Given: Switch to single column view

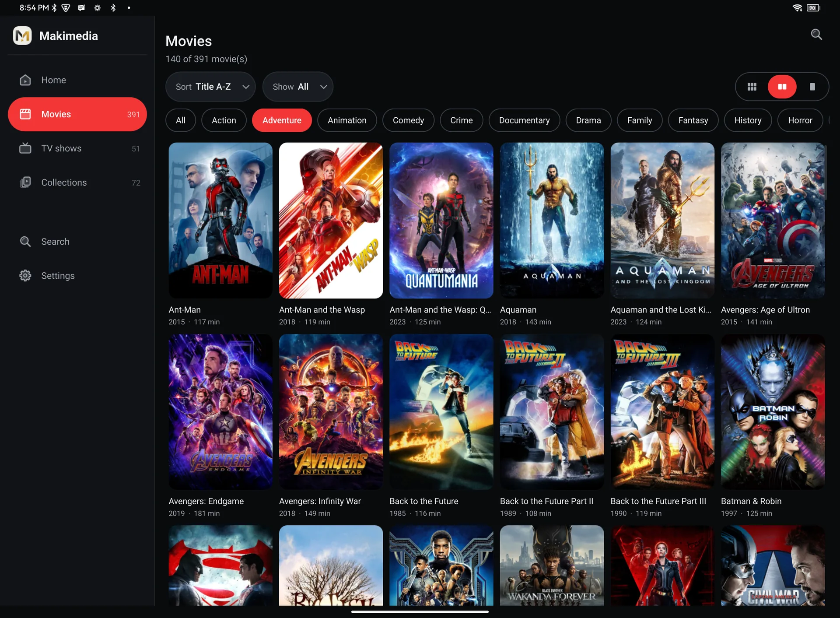Looking at the screenshot, I should pyautogui.click(x=812, y=87).
